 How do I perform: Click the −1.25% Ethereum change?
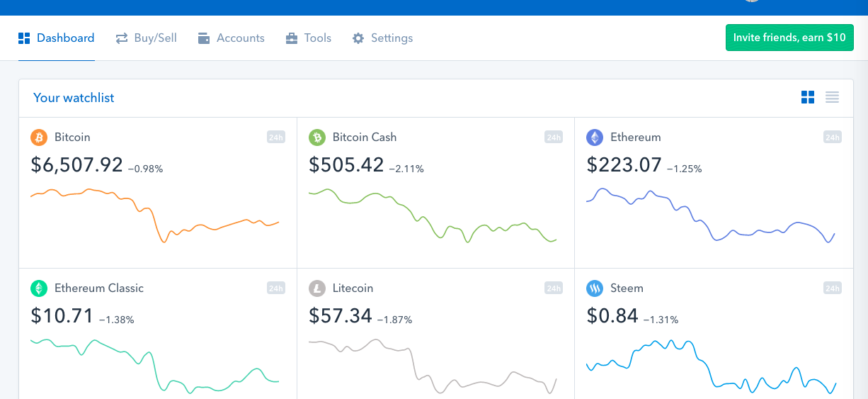pos(684,169)
